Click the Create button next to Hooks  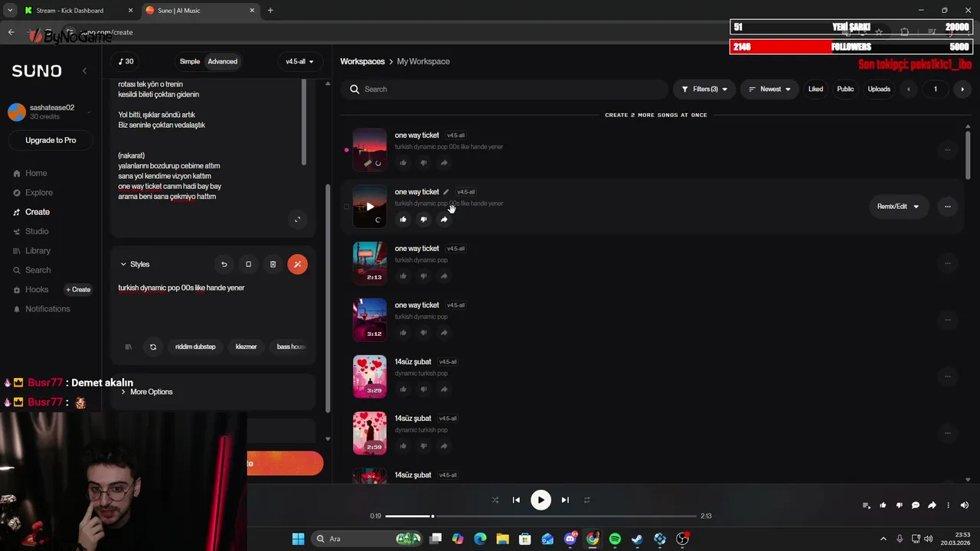pos(78,289)
